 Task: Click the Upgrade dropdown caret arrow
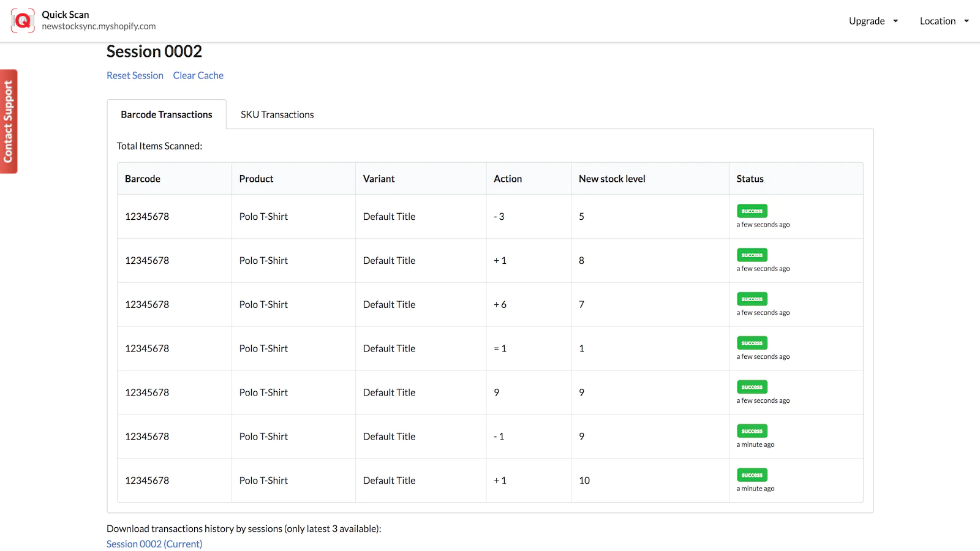tap(895, 21)
